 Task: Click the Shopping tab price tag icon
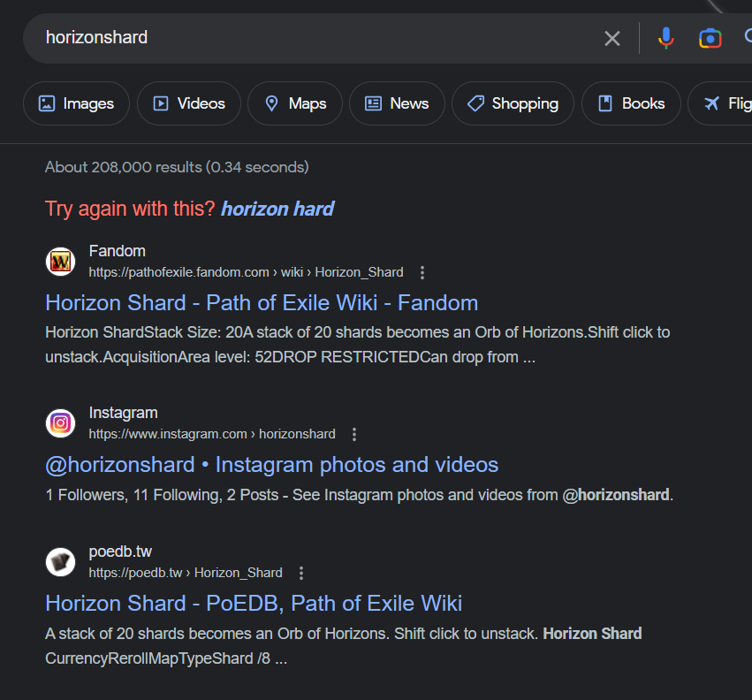(x=475, y=103)
